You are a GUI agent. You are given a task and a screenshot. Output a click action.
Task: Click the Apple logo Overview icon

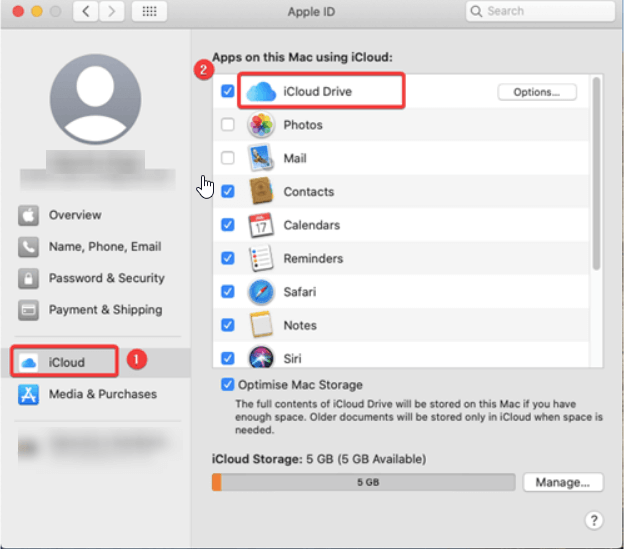pyautogui.click(x=28, y=215)
